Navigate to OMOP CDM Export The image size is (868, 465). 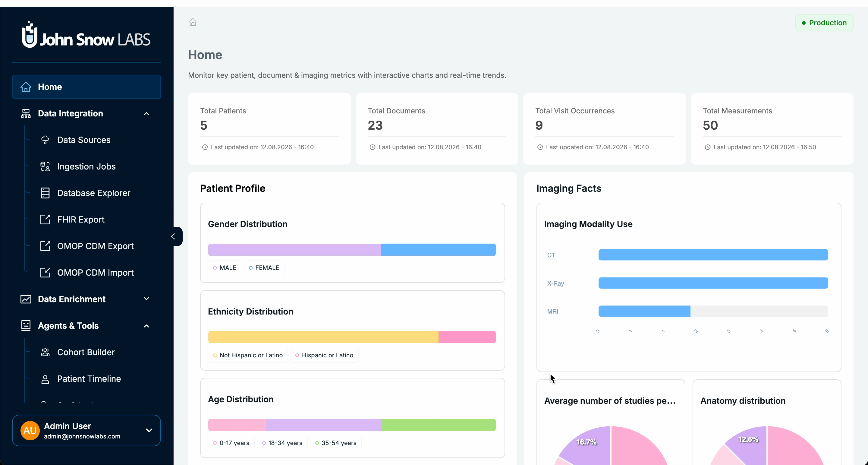click(x=95, y=246)
